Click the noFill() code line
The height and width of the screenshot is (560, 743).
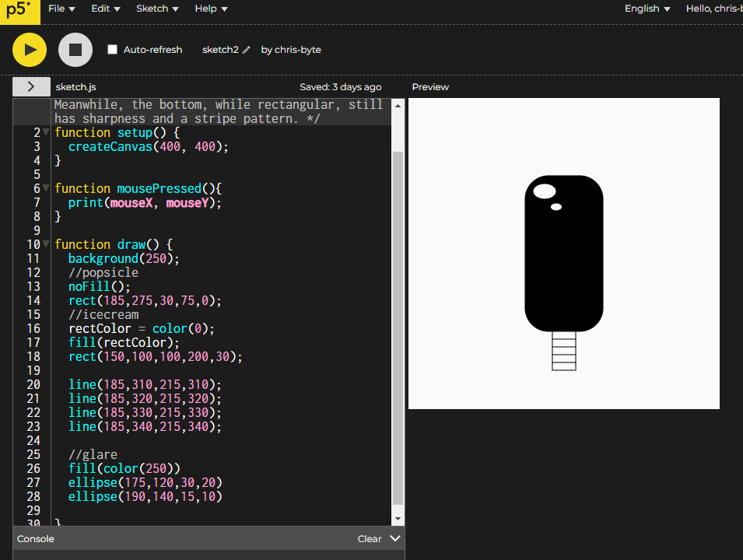pos(99,287)
